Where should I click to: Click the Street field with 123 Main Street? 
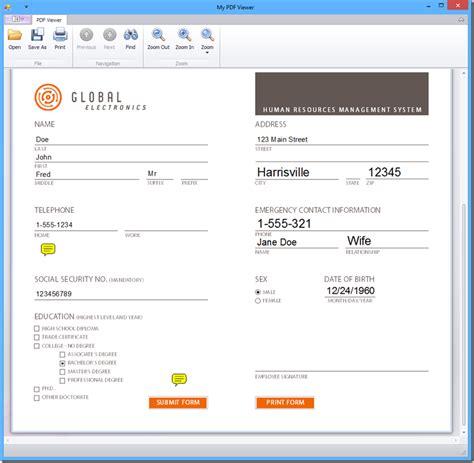[342, 139]
